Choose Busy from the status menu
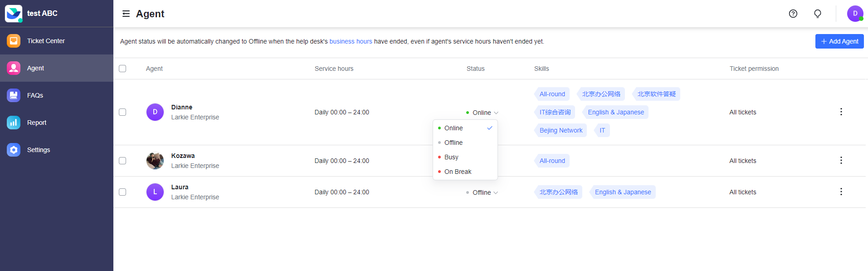The width and height of the screenshot is (868, 271). 451,157
